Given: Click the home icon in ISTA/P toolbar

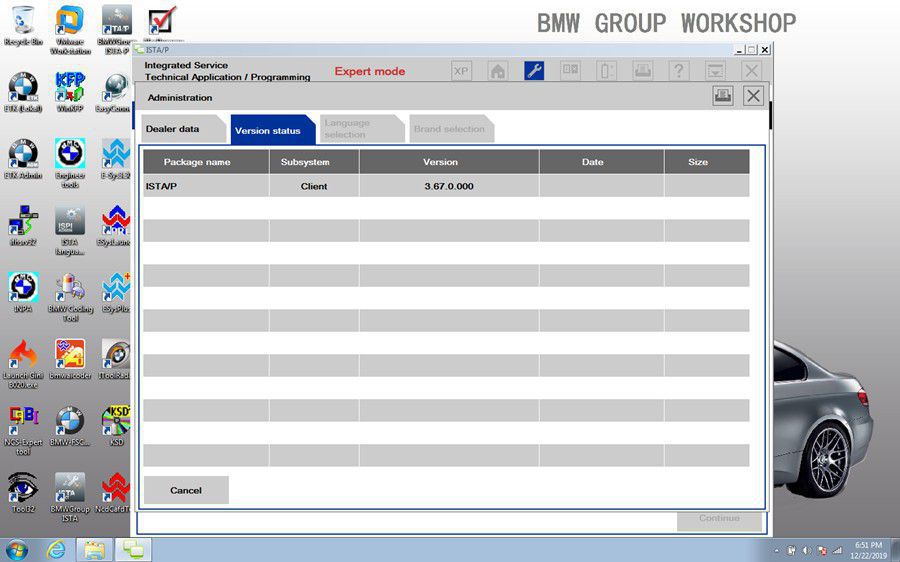Looking at the screenshot, I should click(x=497, y=71).
